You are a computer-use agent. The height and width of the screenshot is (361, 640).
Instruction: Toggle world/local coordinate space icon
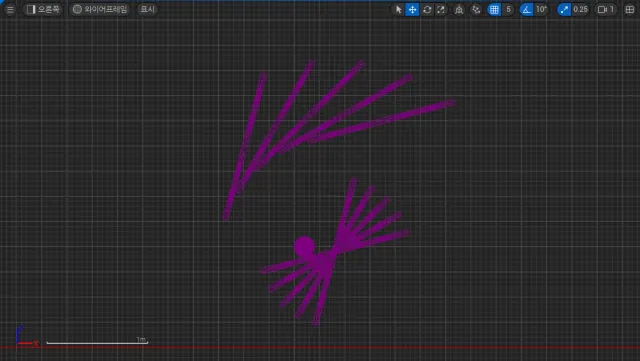[x=459, y=9]
